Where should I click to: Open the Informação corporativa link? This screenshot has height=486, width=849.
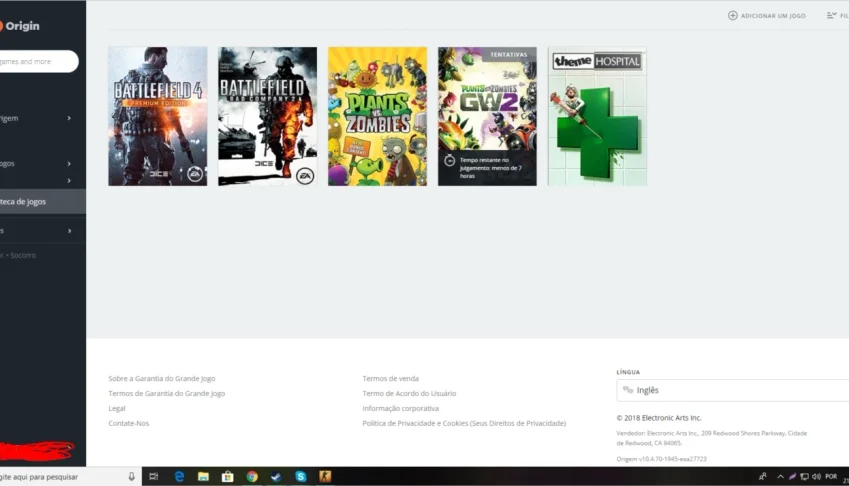click(x=401, y=409)
